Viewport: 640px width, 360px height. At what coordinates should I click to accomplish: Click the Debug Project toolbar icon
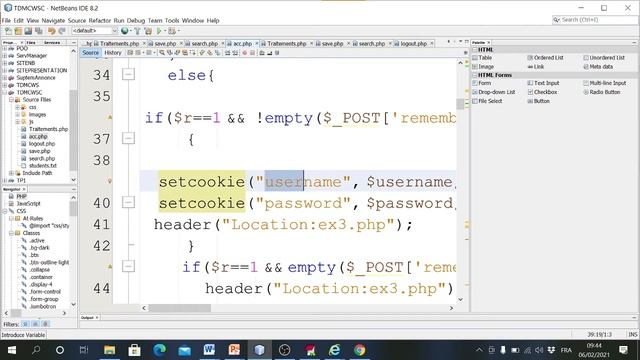pos(172,31)
